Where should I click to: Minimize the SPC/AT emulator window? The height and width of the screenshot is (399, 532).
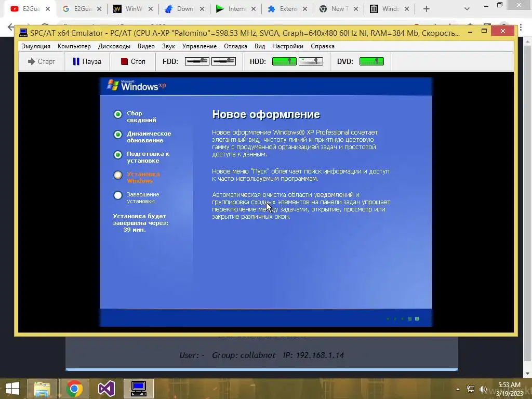470,32
